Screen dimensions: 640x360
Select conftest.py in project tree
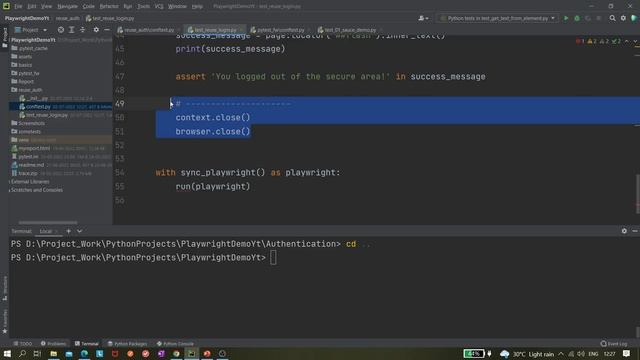tap(38, 107)
